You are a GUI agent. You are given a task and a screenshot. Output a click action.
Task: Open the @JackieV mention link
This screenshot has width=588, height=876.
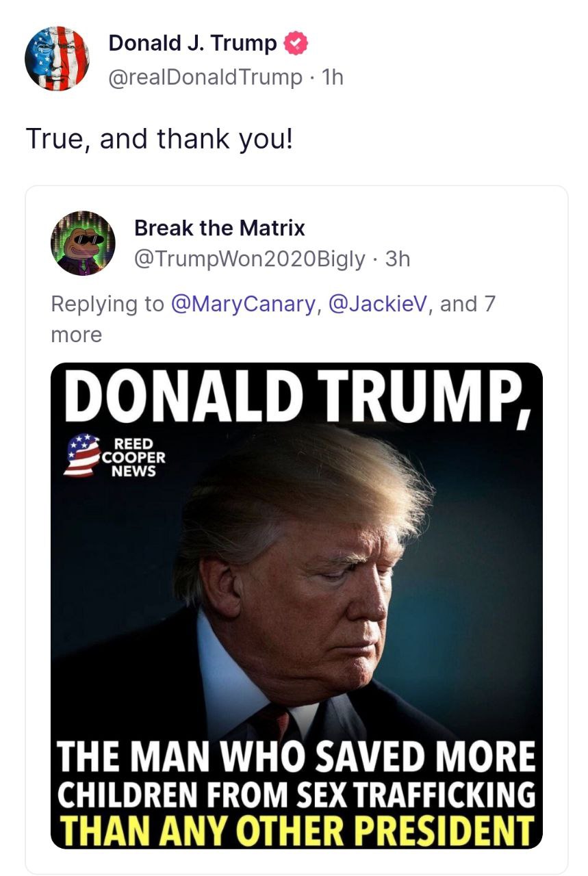coord(378,303)
